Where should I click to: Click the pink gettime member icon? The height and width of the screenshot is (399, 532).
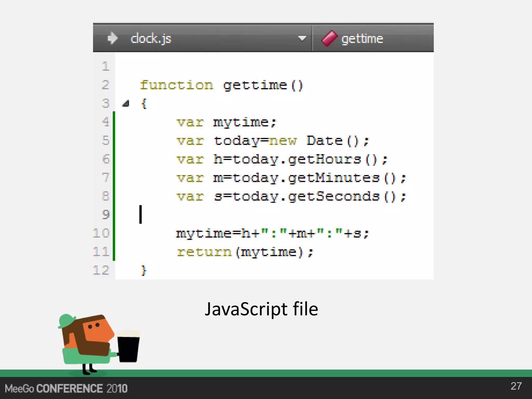point(329,38)
